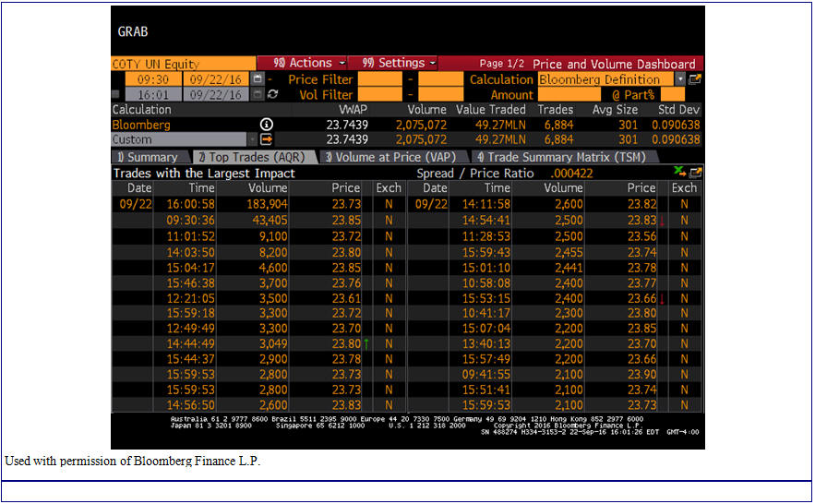Click the first Price Filter input box

pos(379,79)
